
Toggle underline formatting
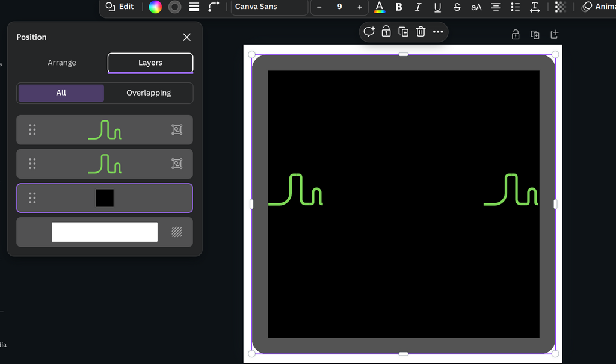point(437,7)
